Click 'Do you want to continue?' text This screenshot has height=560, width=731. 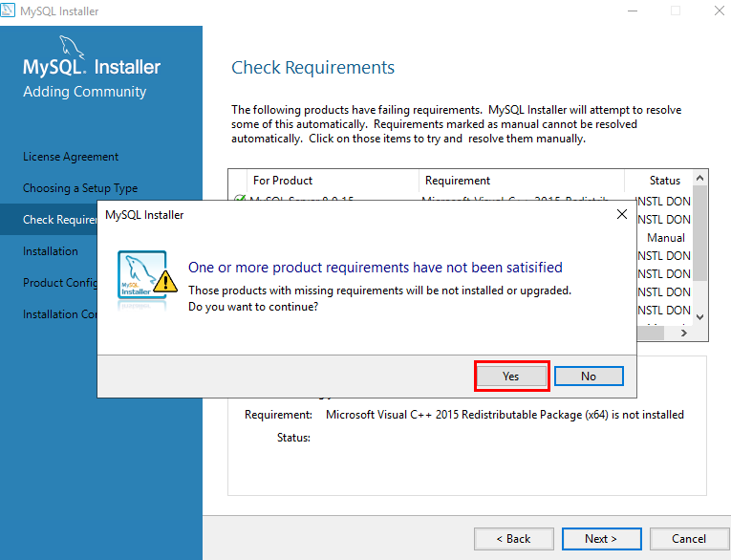[253, 307]
